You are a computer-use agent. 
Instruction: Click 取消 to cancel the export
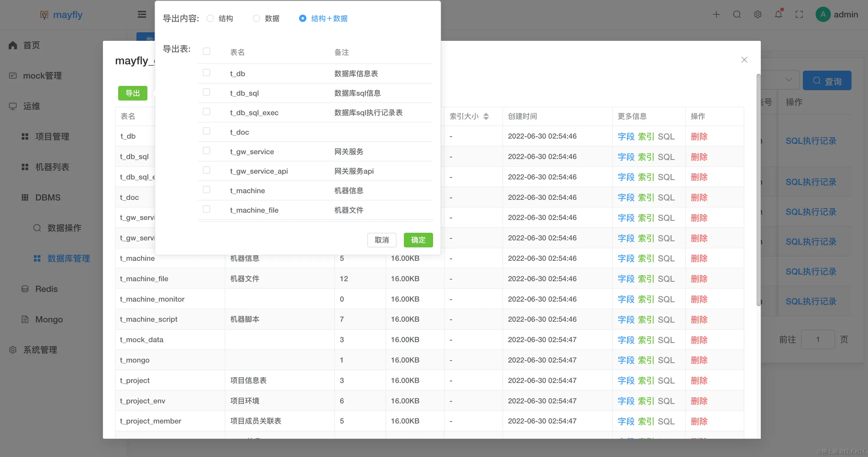(381, 240)
